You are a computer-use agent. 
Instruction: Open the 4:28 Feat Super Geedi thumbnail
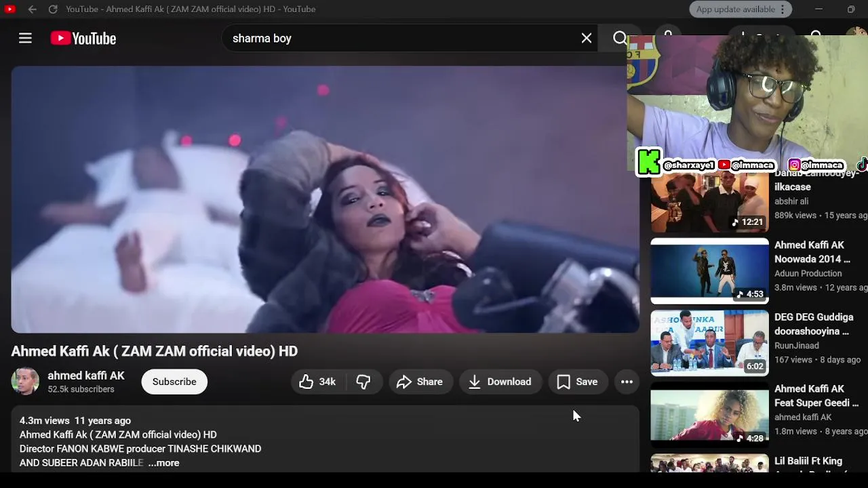click(710, 415)
